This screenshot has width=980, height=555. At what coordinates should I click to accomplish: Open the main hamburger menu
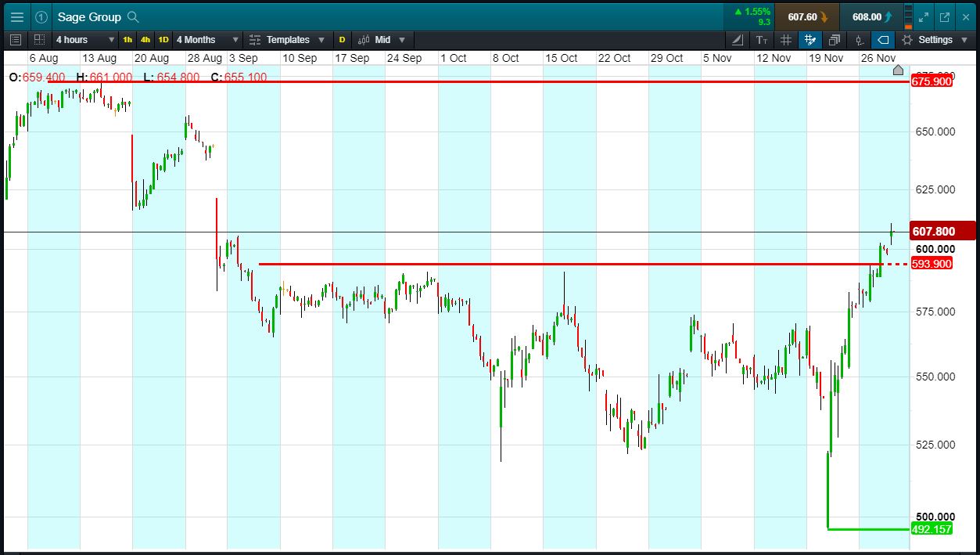click(16, 16)
